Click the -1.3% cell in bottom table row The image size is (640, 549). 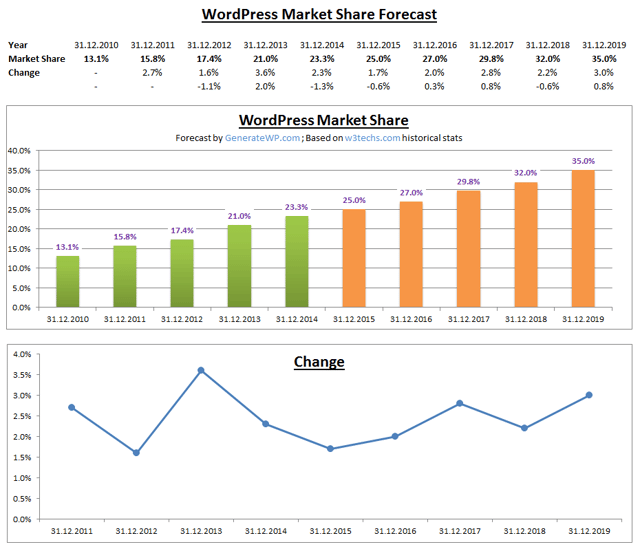coord(322,87)
